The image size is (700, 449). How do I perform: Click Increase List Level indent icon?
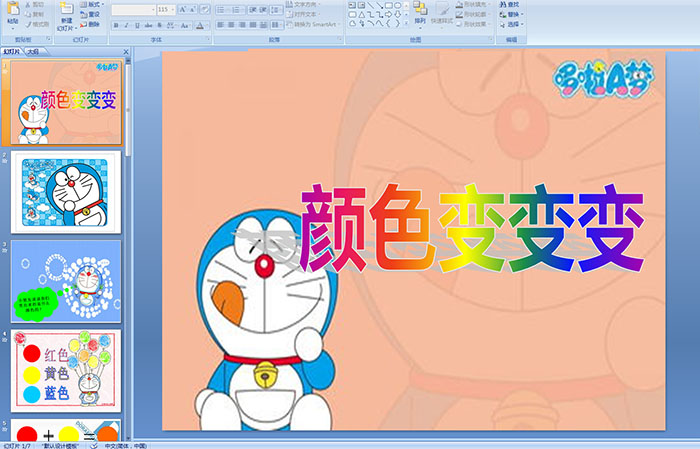(x=263, y=10)
